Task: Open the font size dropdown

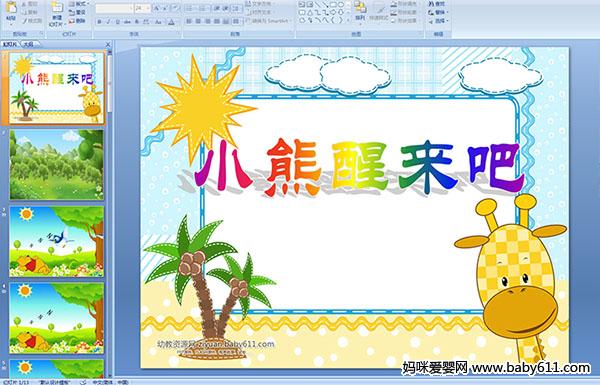Action: [142, 8]
